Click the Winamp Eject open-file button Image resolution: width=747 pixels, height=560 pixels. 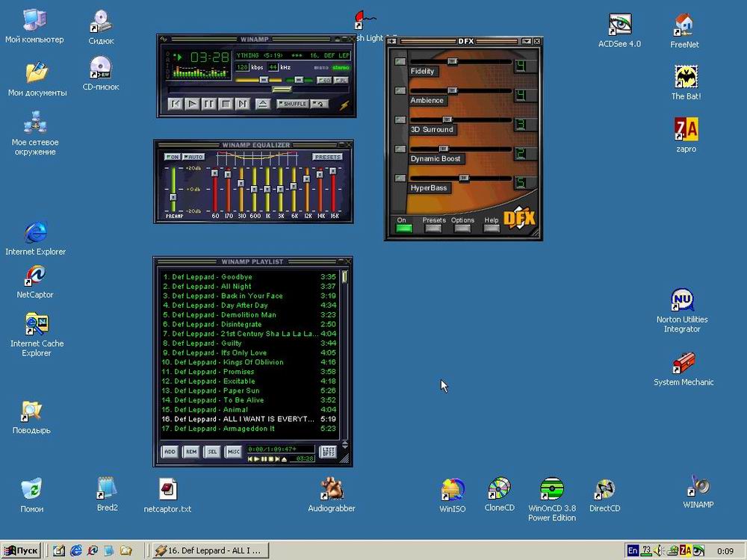262,103
